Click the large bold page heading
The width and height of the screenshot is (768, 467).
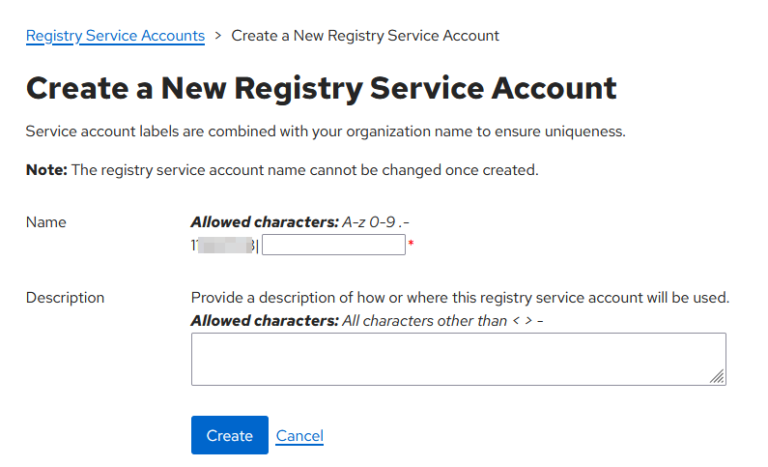click(321, 88)
